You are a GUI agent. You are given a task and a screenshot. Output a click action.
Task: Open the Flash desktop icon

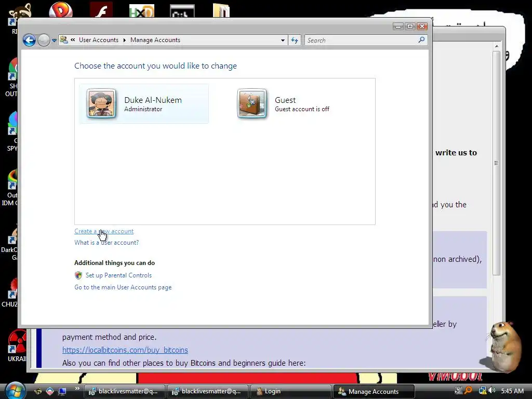(101, 9)
